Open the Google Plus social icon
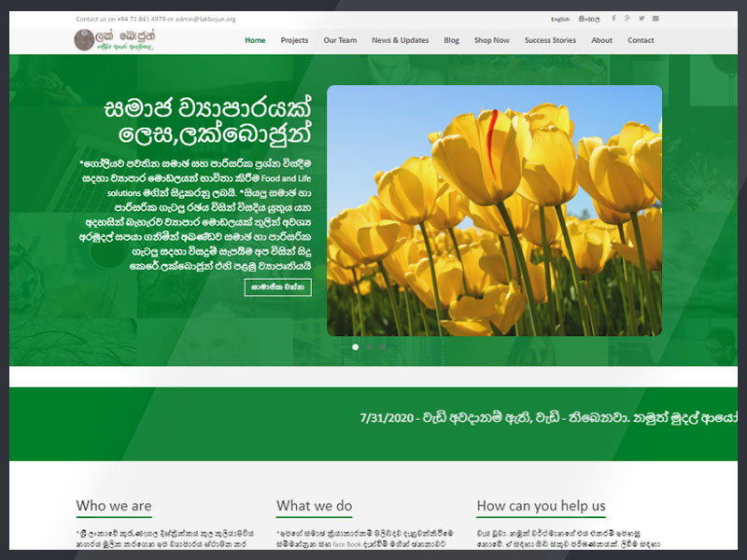 pyautogui.click(x=627, y=19)
